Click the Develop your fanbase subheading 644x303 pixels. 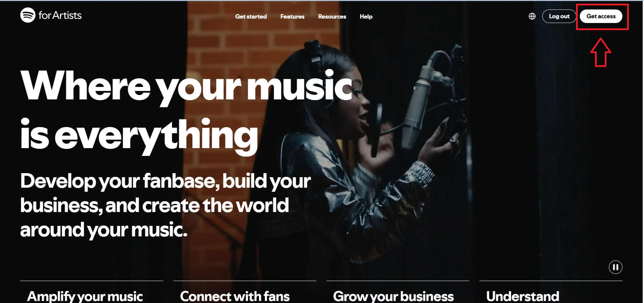tap(165, 205)
